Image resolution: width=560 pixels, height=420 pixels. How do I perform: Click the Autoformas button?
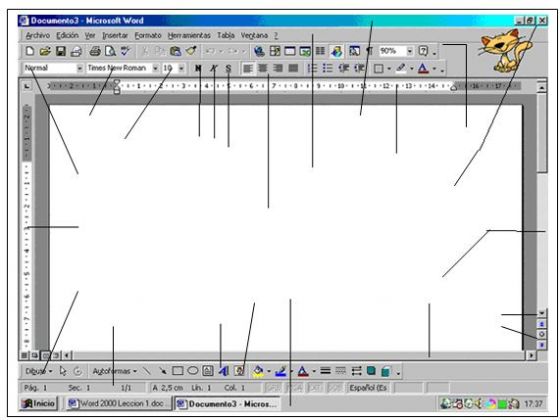[x=115, y=371]
